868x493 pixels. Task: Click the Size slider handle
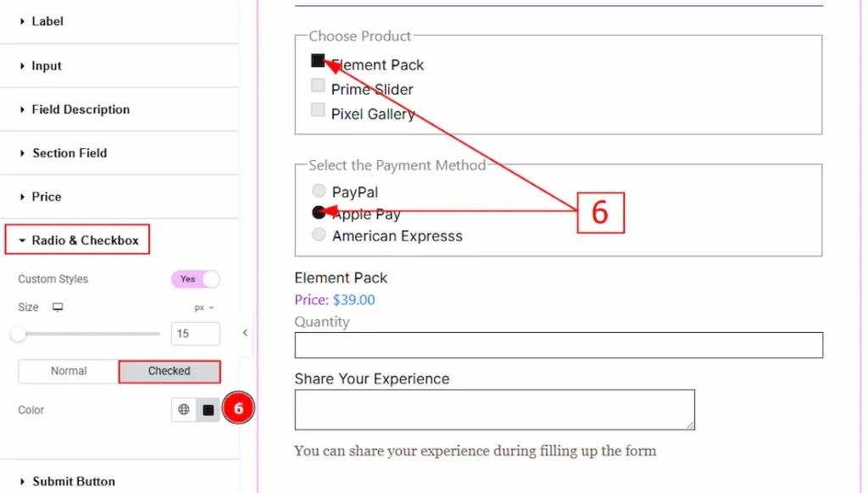(x=18, y=334)
